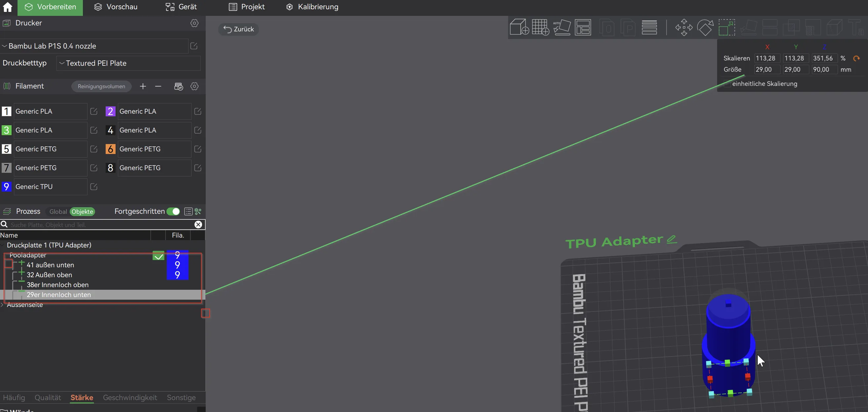Click the Add object cube icon
Image resolution: width=868 pixels, height=412 pixels.
[x=519, y=27]
